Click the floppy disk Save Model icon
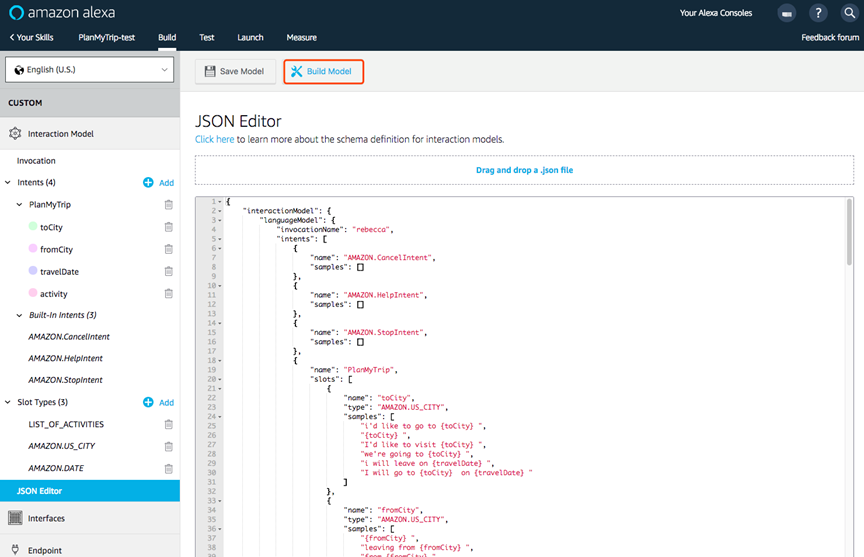The width and height of the screenshot is (864, 557). [210, 71]
